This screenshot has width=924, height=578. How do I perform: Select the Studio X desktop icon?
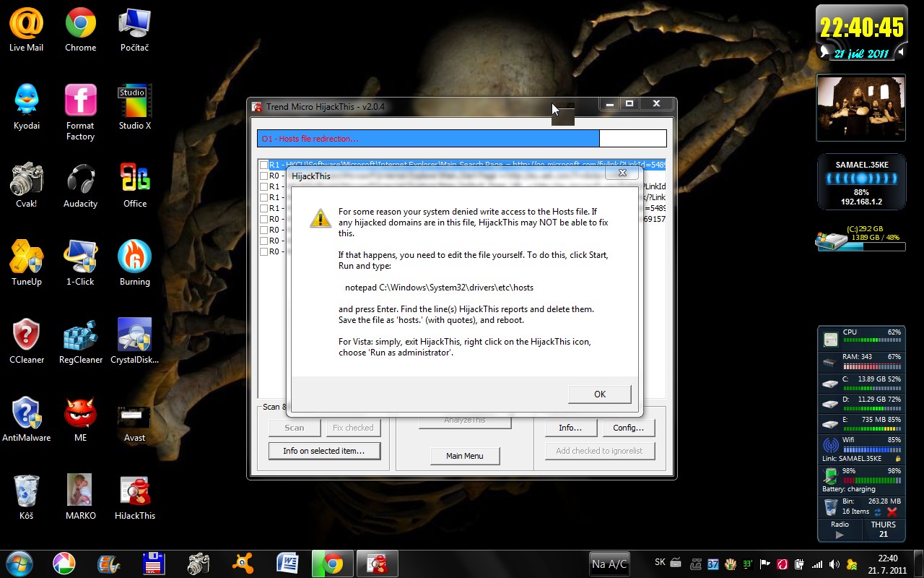[134, 108]
